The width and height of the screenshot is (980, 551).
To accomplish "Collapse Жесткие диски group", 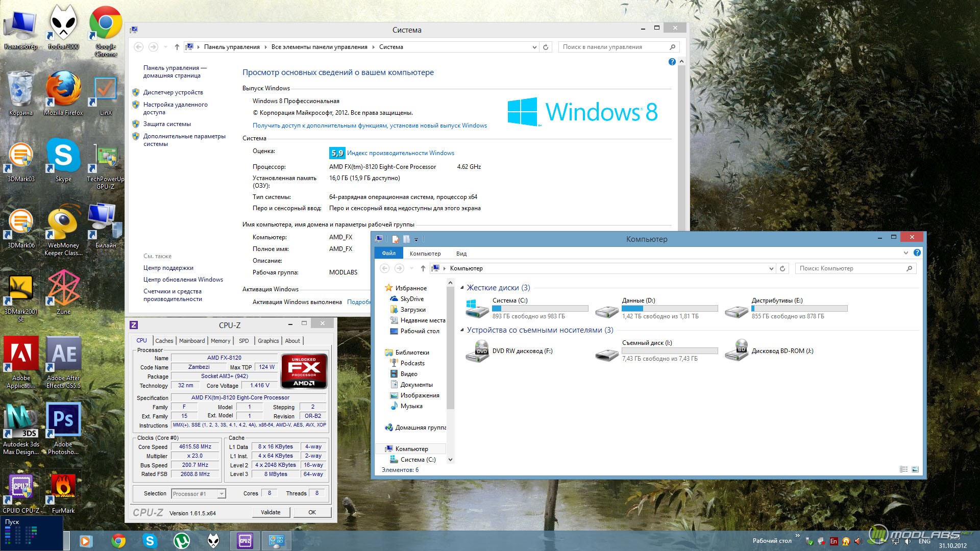I will [x=462, y=288].
